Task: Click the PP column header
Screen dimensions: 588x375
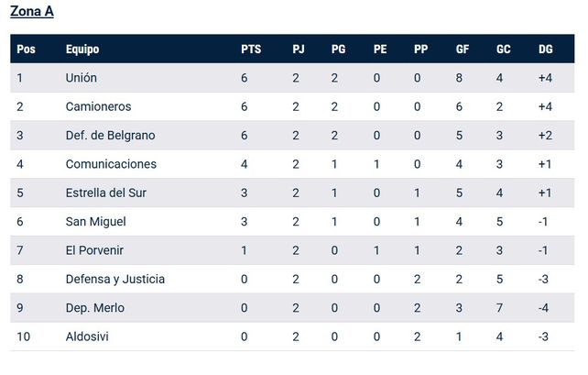Action: pos(420,50)
